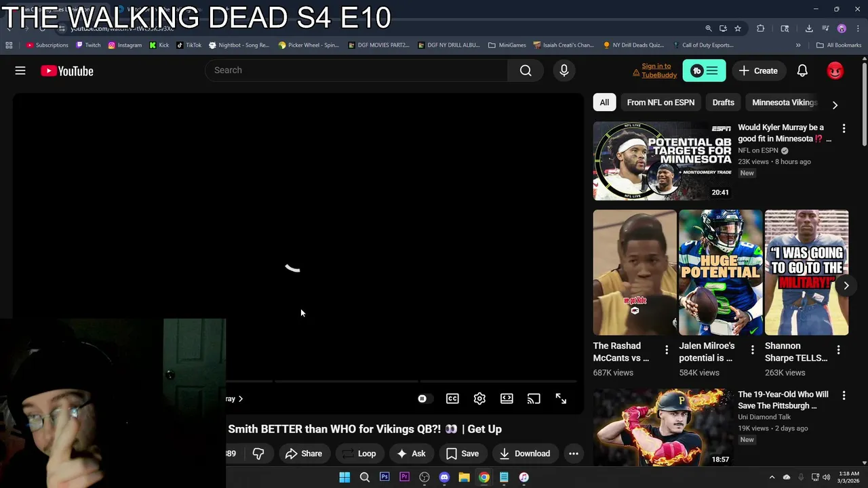The image size is (868, 488).
Task: Open the Rashad McCants short thumbnail
Action: coord(635,272)
